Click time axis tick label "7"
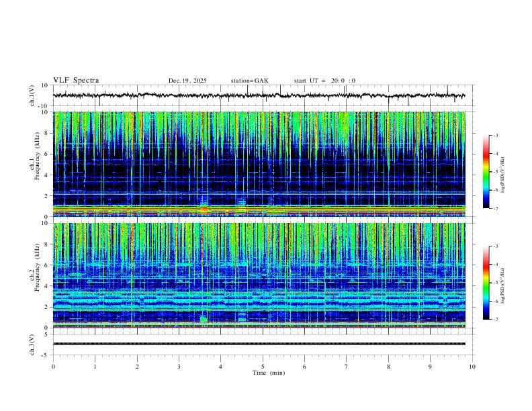 pos(347,367)
